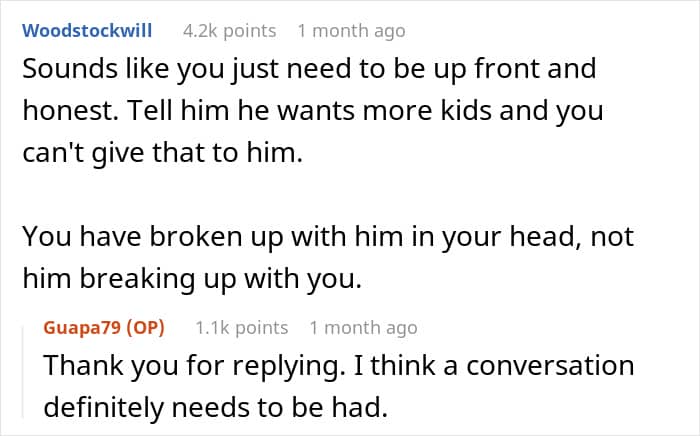Click the line starting "Sounds like you just"

click(x=309, y=69)
